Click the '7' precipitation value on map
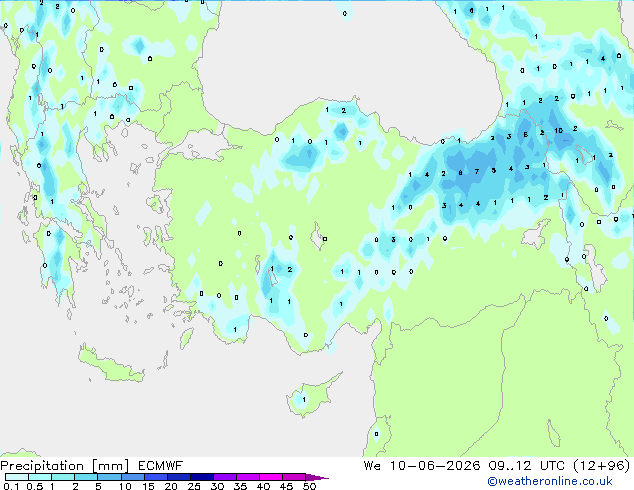Viewport: 634px width, 490px height. click(x=477, y=172)
